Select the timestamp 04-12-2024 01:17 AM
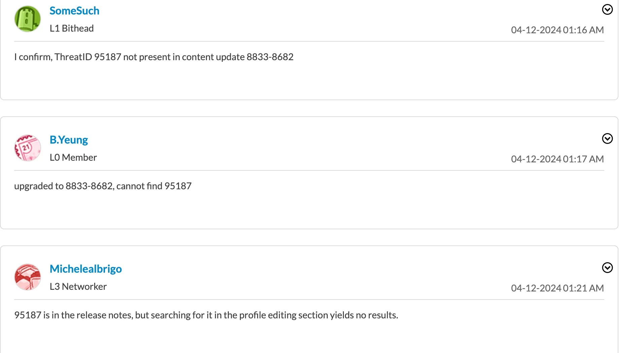 click(557, 159)
